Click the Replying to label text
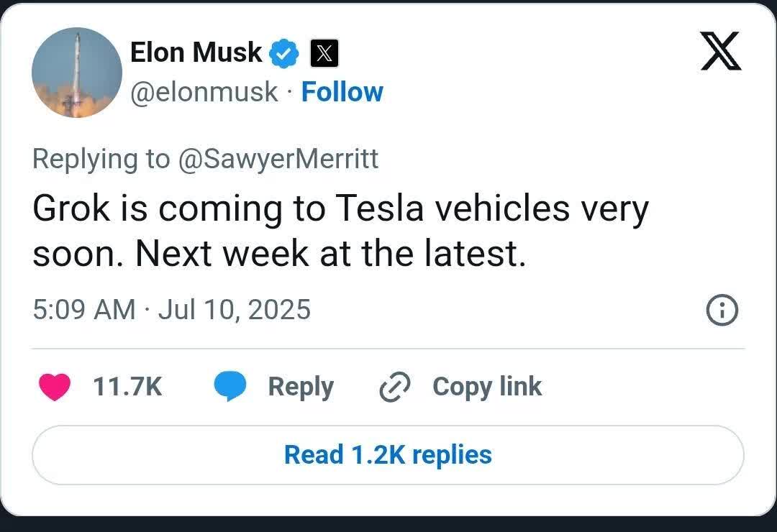This screenshot has width=777, height=532. 101,159
